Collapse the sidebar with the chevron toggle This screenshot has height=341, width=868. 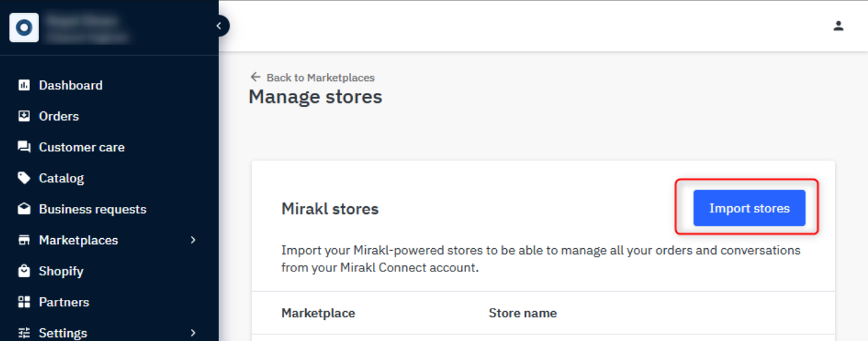click(220, 26)
